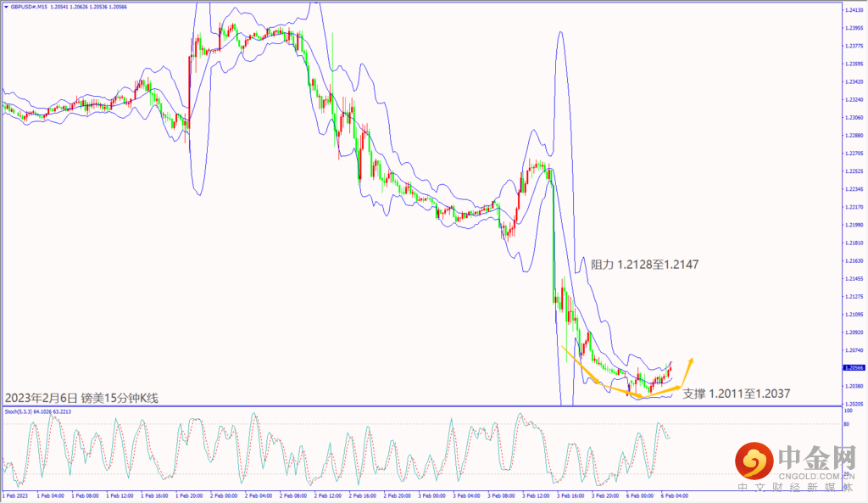Click the 1.20740 price axis label
Screen dimensions: 868x503
(x=854, y=349)
